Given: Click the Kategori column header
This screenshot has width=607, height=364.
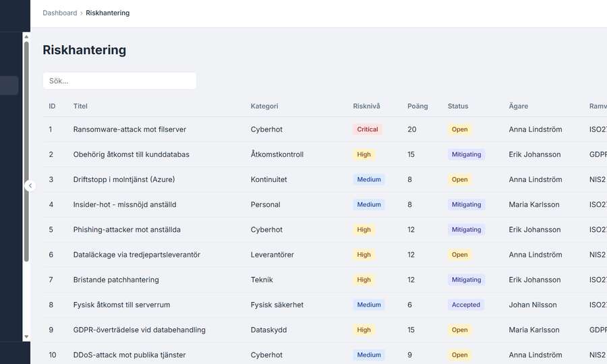Looking at the screenshot, I should pos(264,106).
